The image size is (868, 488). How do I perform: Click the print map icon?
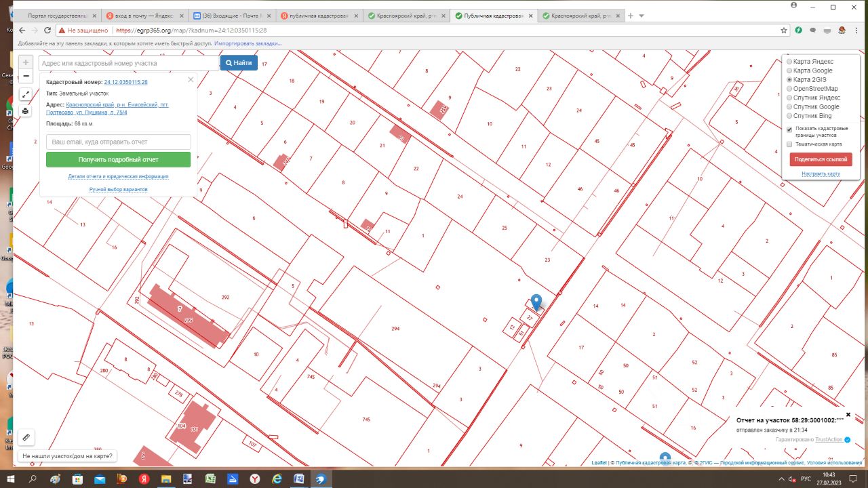[x=26, y=110]
